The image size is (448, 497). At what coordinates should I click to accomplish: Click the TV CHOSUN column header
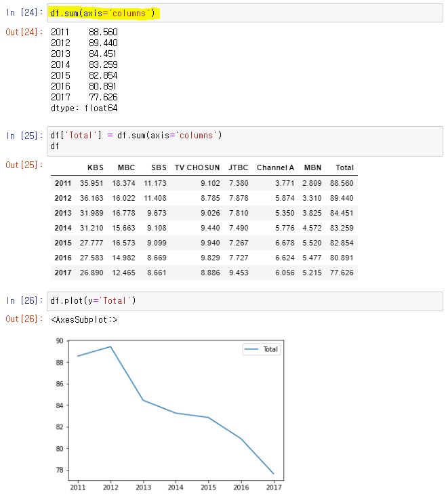tap(197, 167)
